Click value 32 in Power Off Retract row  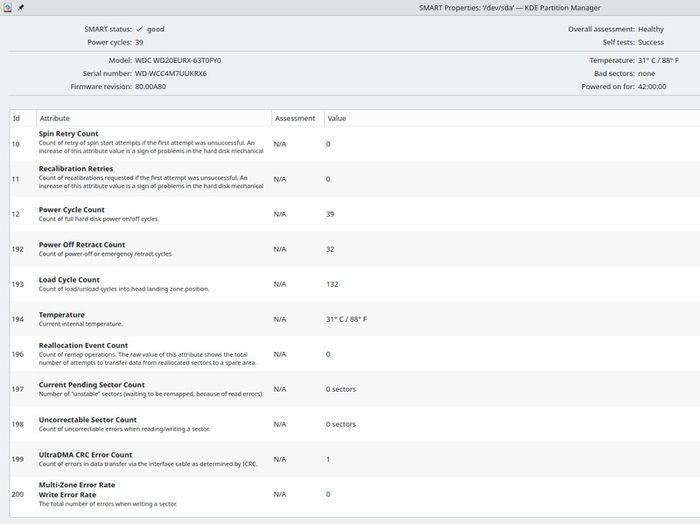[x=330, y=249]
